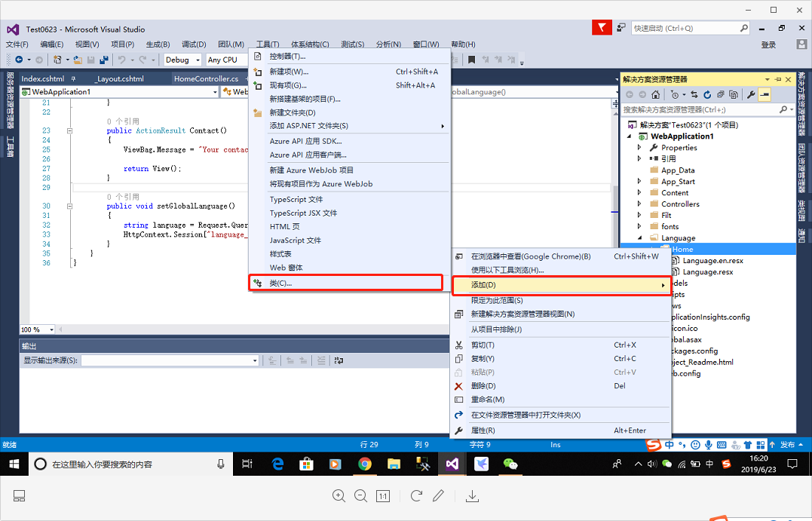Pin the Solution Explorer panel with auto-hide pin
The image size is (812, 521).
pos(778,79)
